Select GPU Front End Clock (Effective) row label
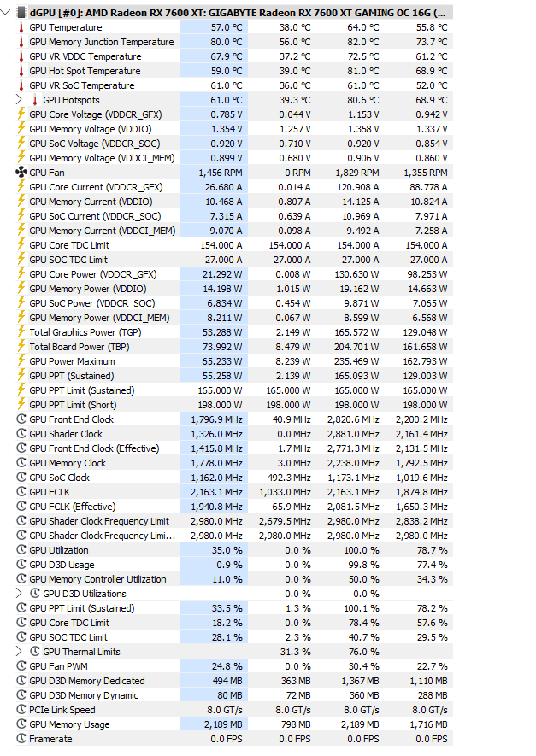This screenshot has height=756, width=536. click(x=94, y=448)
